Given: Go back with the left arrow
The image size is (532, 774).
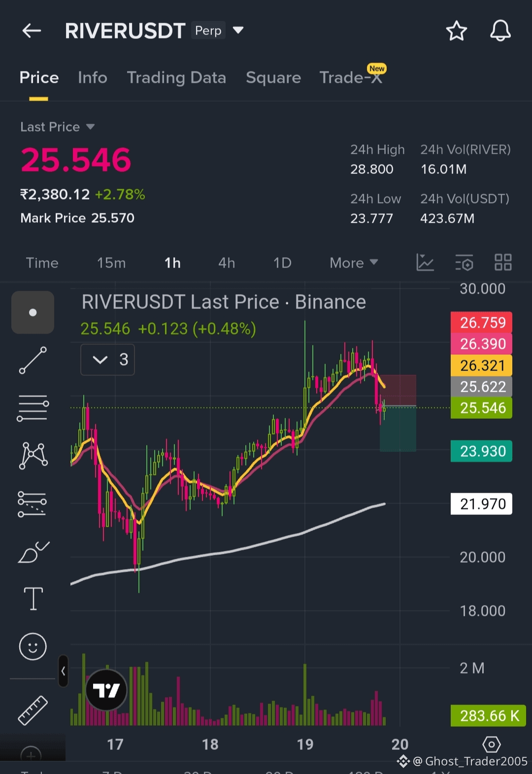Looking at the screenshot, I should [32, 31].
